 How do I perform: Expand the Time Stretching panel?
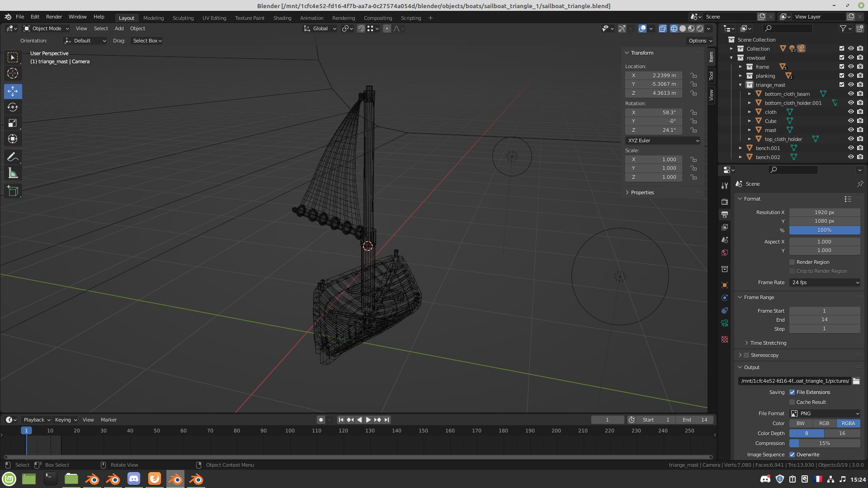(x=768, y=343)
